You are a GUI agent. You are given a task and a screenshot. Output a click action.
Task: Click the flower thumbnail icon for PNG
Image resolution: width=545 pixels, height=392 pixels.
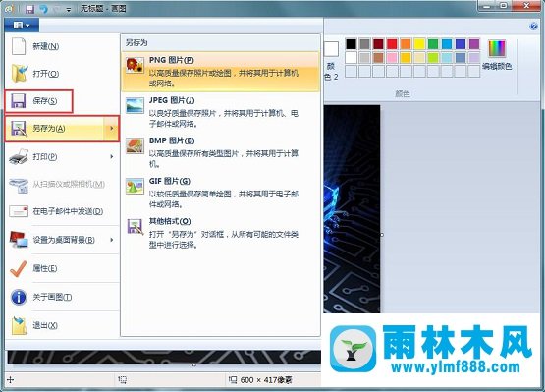(135, 66)
